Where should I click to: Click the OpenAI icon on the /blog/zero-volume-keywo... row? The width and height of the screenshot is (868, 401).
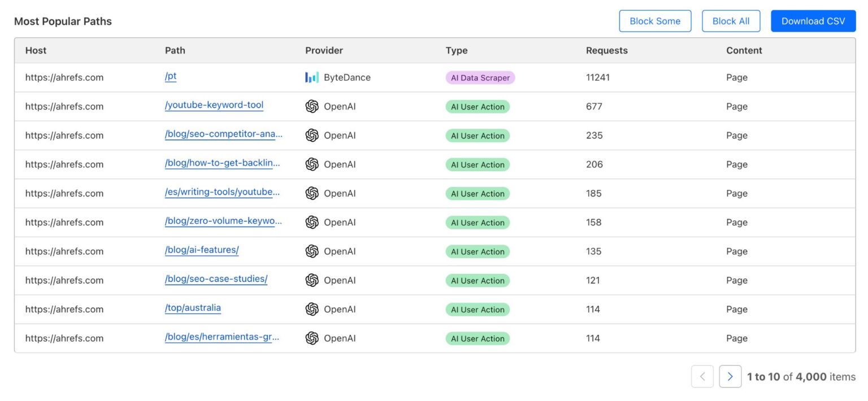[311, 222]
